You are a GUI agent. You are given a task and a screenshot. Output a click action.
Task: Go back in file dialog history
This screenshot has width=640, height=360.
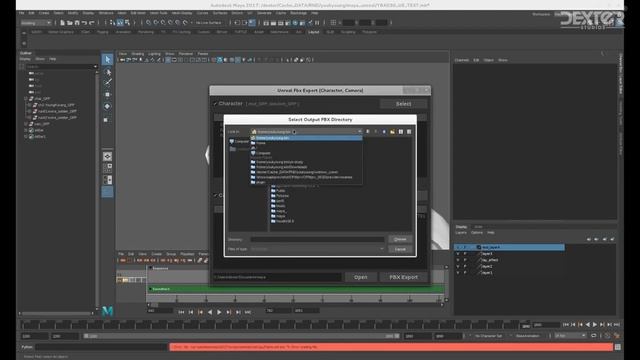[x=367, y=131]
